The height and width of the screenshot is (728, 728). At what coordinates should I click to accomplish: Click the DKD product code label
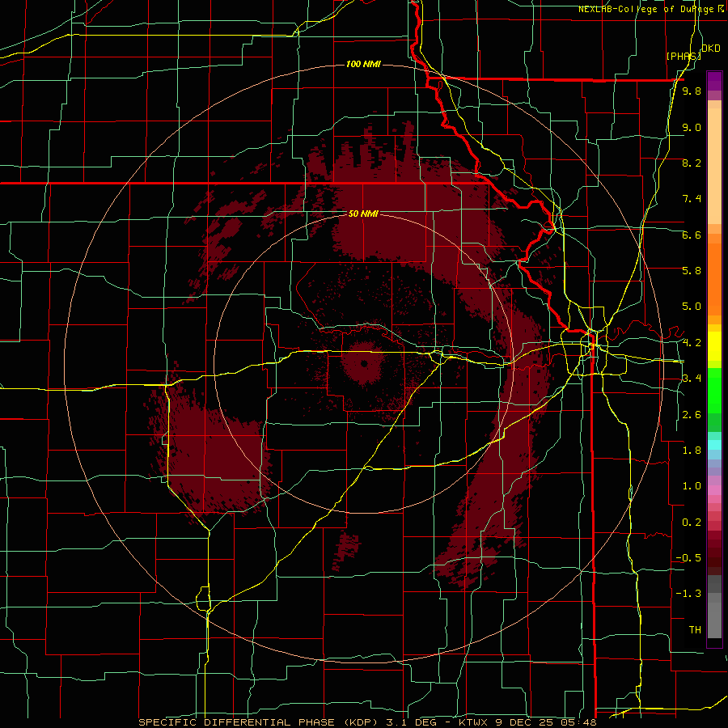pyautogui.click(x=711, y=49)
